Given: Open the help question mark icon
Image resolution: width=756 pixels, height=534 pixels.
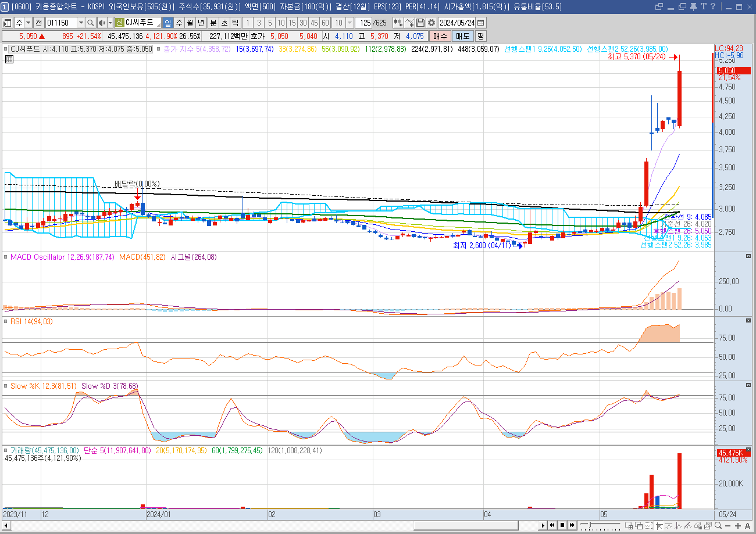Looking at the screenshot, I should tap(713, 7).
